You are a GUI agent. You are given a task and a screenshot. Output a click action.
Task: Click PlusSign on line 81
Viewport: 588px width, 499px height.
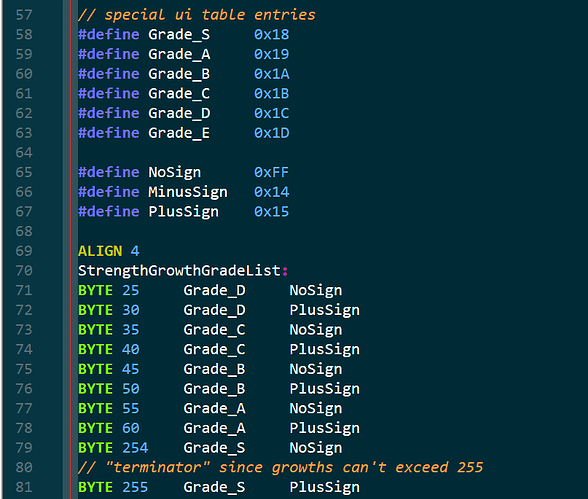click(x=324, y=487)
